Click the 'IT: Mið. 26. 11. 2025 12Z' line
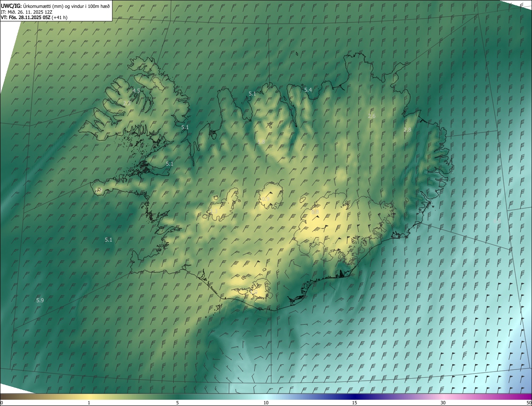The height and width of the screenshot is (406, 532). click(x=26, y=12)
